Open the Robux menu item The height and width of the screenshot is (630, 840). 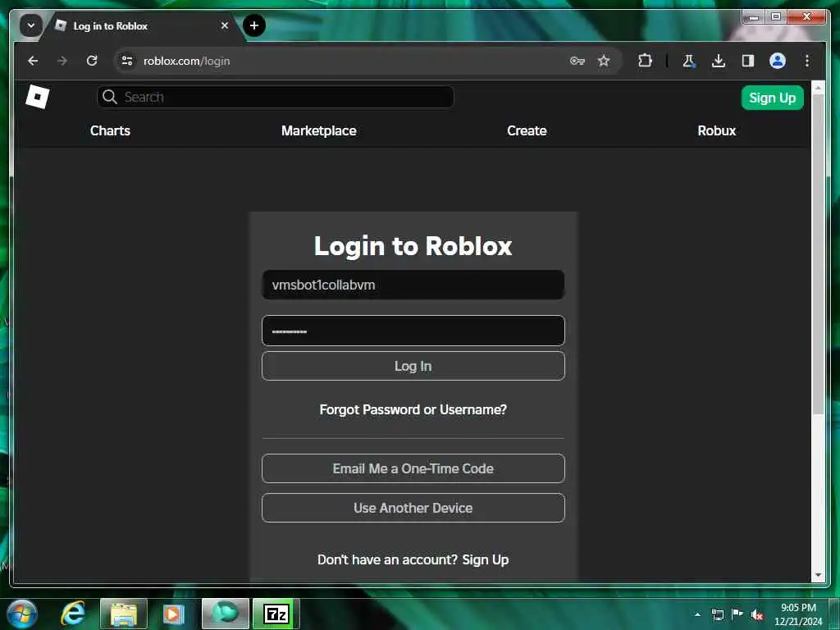(x=717, y=130)
